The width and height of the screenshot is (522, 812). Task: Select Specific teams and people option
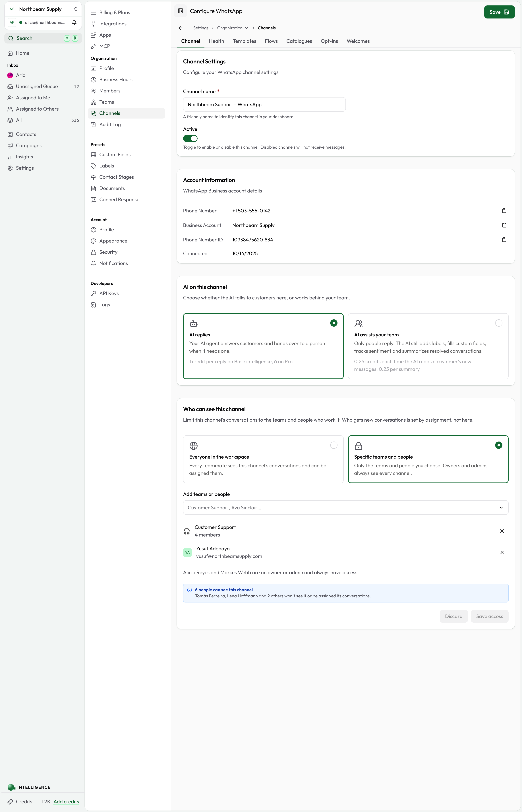point(428,459)
